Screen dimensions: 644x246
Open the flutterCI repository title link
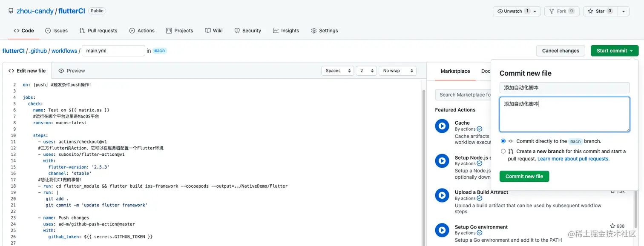click(x=72, y=11)
